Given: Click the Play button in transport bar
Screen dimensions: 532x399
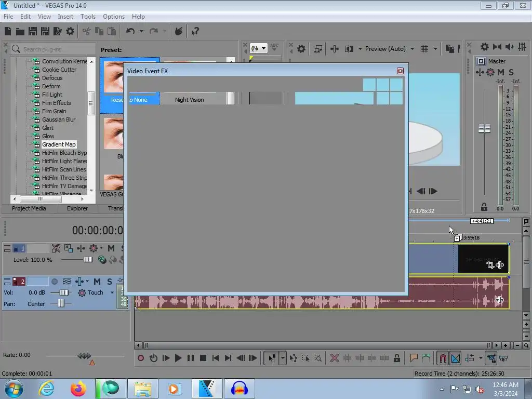Looking at the screenshot, I should pos(178,358).
